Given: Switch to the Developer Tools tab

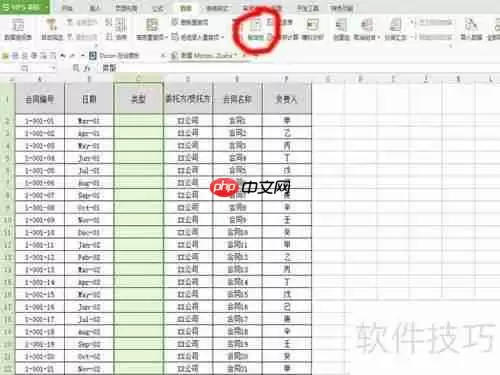Looking at the screenshot, I should click(307, 8).
